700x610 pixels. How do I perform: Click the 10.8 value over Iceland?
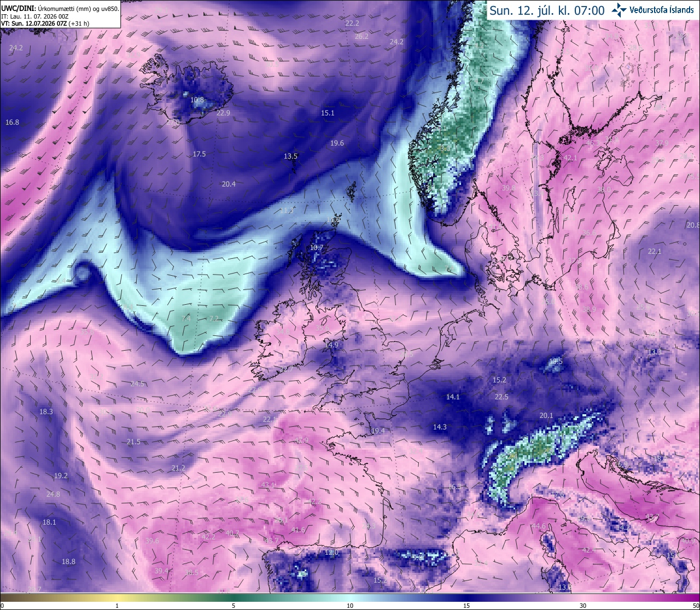(197, 100)
